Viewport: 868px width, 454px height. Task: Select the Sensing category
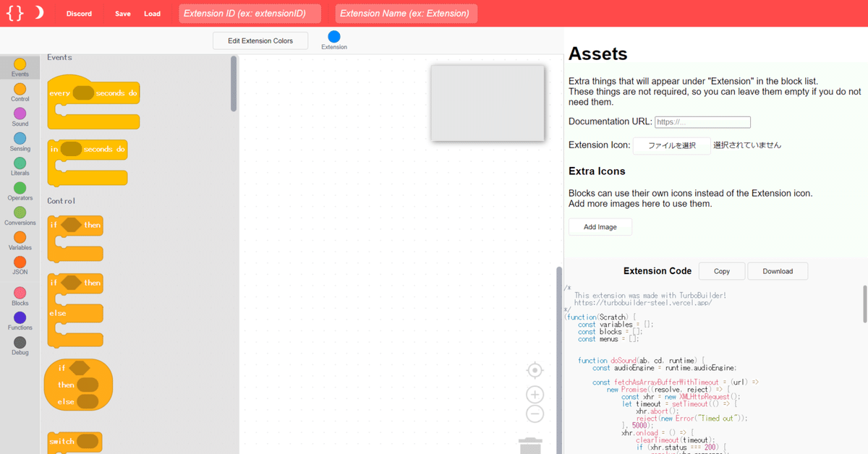pyautogui.click(x=20, y=142)
